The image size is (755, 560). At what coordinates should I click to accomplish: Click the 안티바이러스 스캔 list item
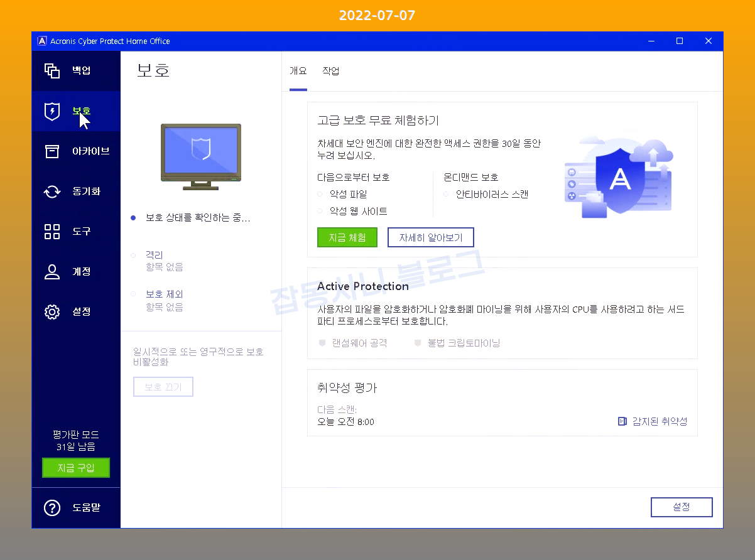pyautogui.click(x=492, y=194)
